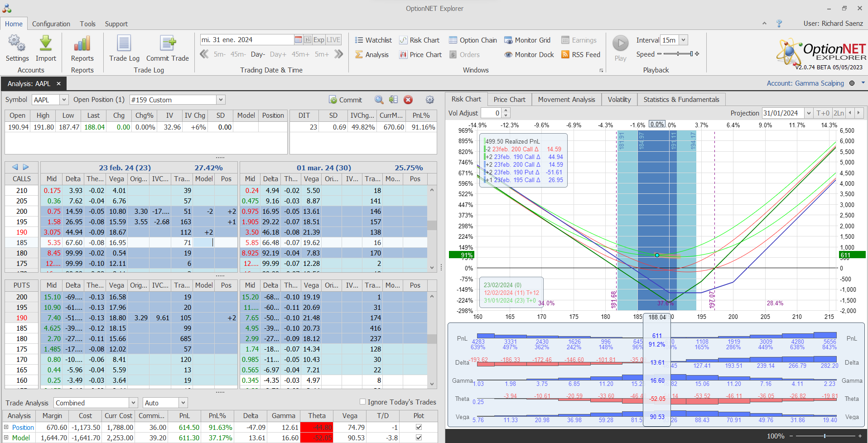
Task: Open Risk Chart window from ribbon
Action: point(419,40)
